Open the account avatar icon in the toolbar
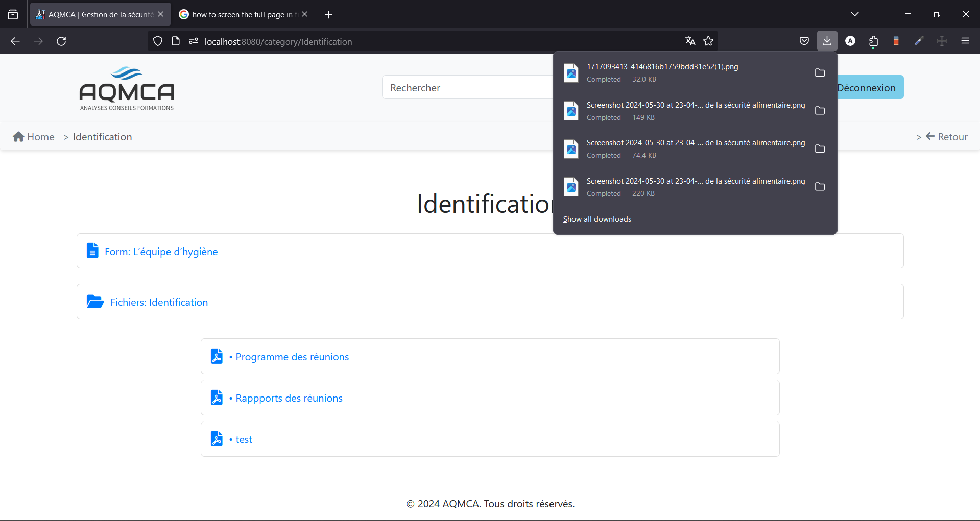 pos(850,41)
